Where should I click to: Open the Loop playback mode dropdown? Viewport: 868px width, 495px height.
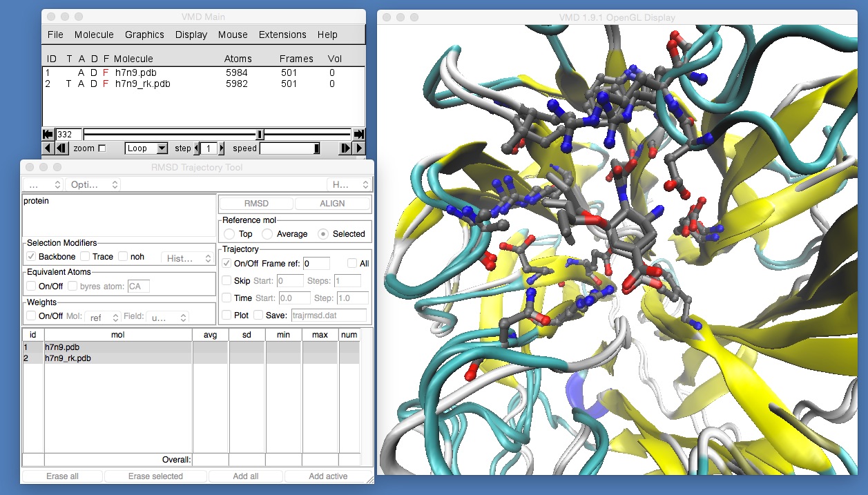pos(146,148)
